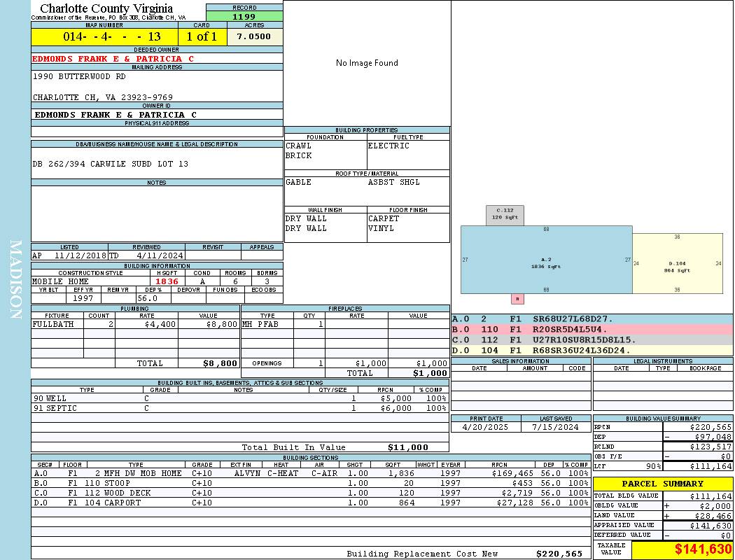
Task: Click the H SQFT value 1836
Action: tap(167, 281)
